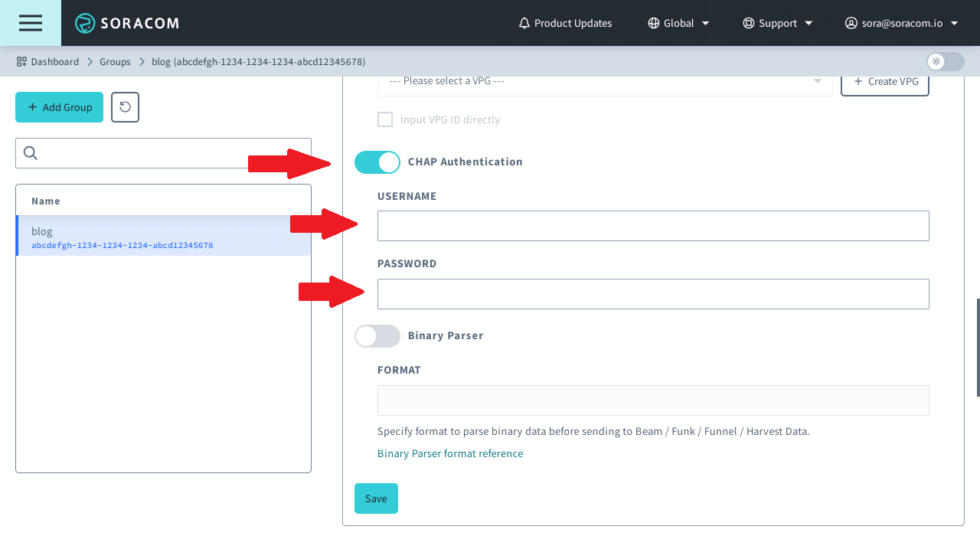Open the Binary Parser format reference link
980x536 pixels.
point(450,453)
